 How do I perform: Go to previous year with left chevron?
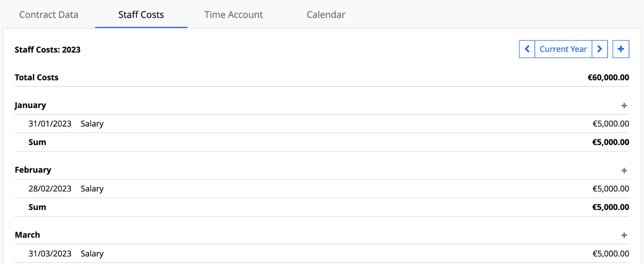point(527,49)
